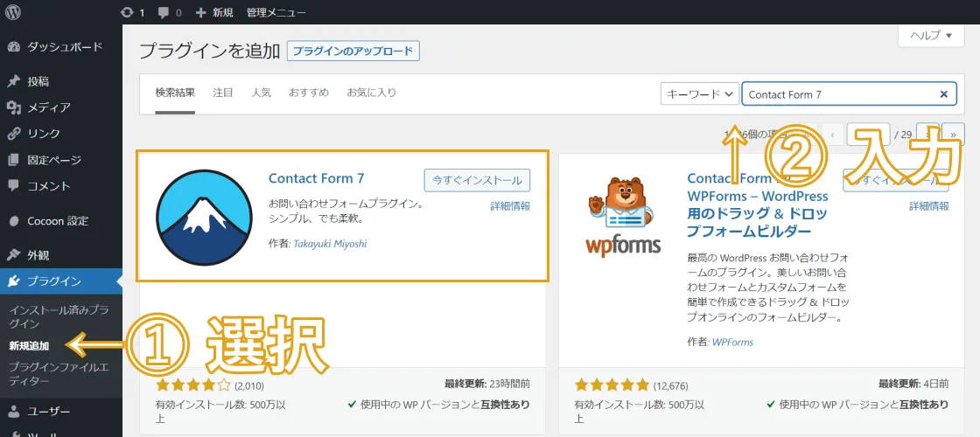The height and width of the screenshot is (437, 980).
Task: Open 外観 appearance menu
Action: (38, 255)
